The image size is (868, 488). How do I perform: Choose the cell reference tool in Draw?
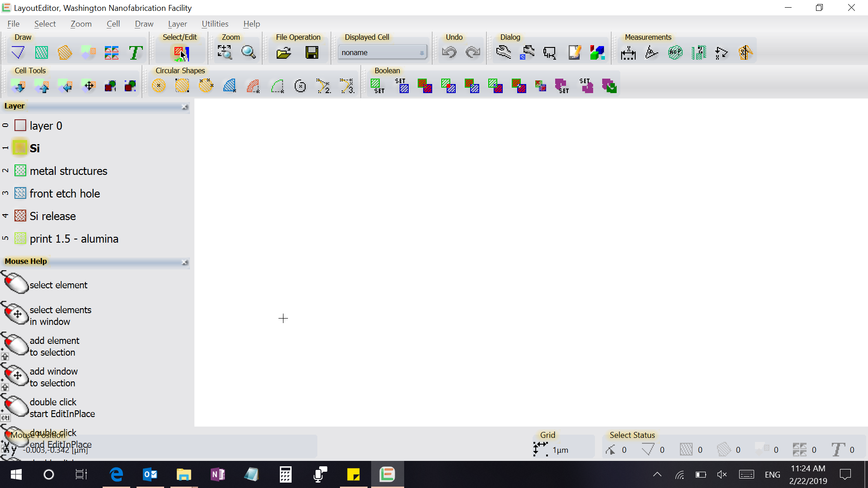point(88,52)
